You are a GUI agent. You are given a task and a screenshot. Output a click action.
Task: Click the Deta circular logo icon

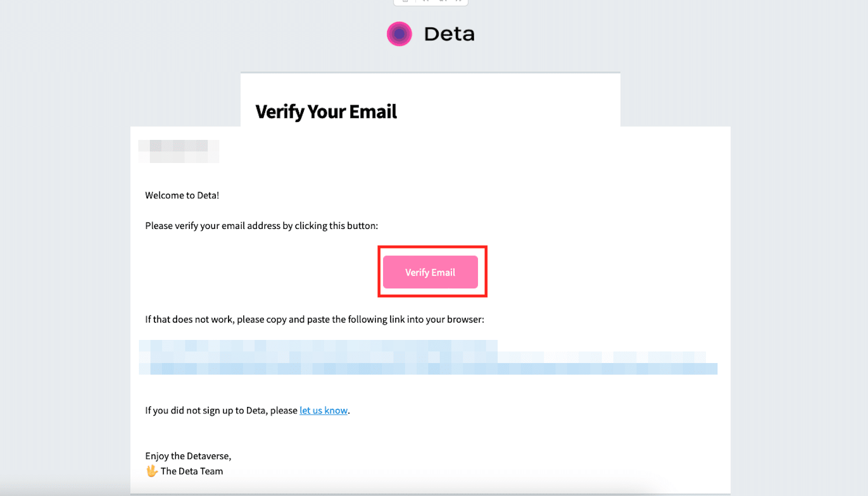(399, 34)
